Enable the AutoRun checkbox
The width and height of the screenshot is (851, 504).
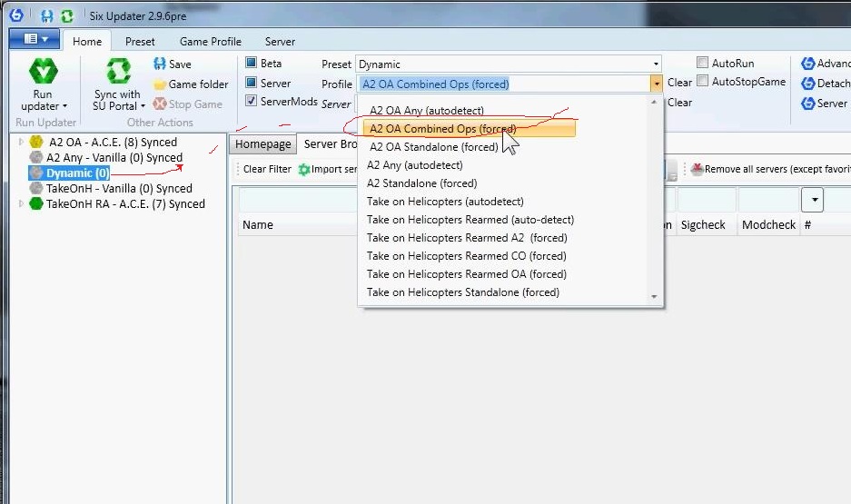(702, 63)
